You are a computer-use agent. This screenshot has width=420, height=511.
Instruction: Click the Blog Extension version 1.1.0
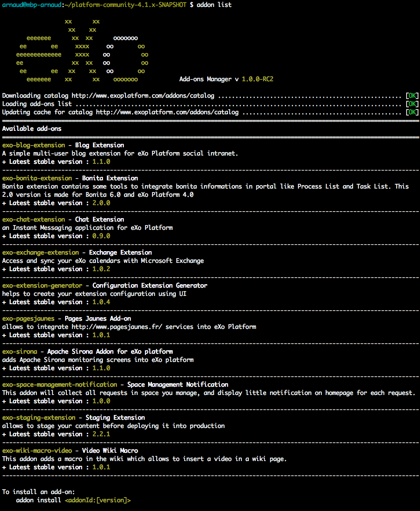coord(101,162)
